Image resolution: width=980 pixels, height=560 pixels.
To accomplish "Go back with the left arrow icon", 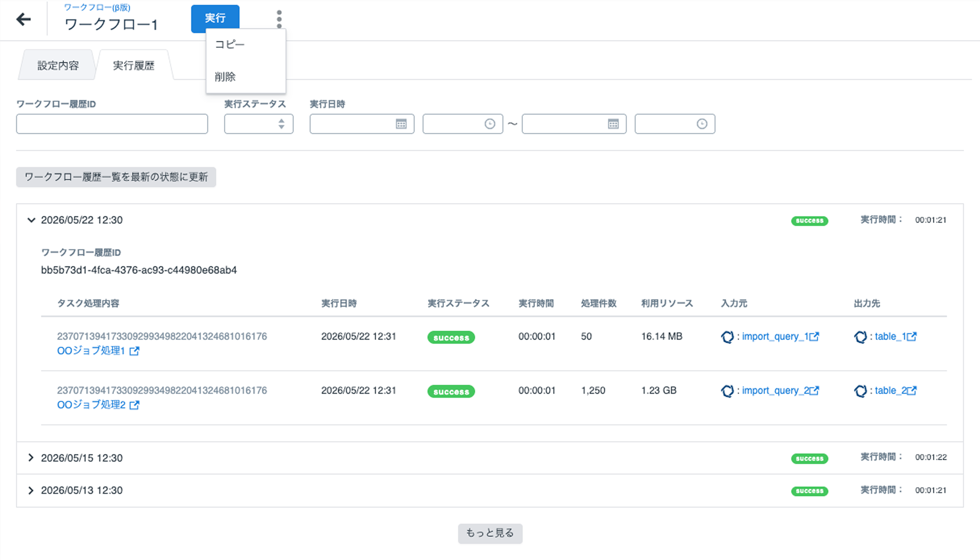I will pos(23,19).
